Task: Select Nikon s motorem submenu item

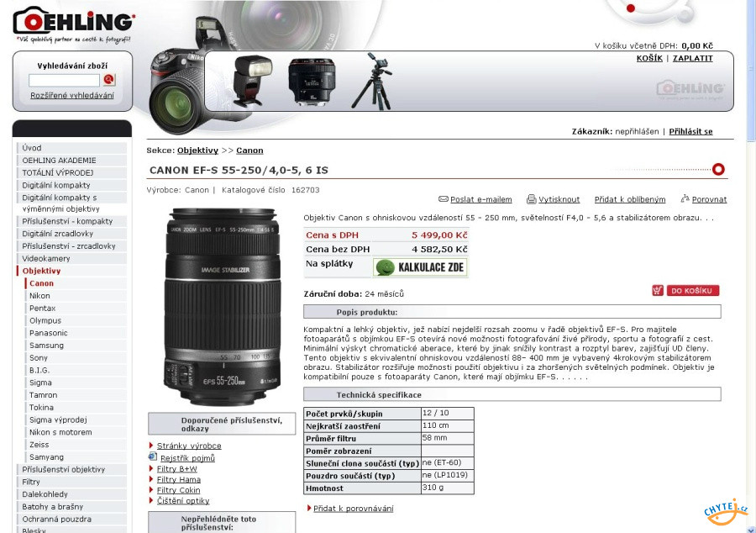Action: (x=76, y=432)
